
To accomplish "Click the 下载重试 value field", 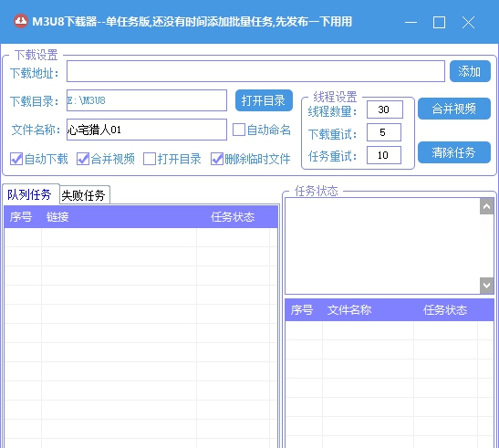I will pos(384,132).
